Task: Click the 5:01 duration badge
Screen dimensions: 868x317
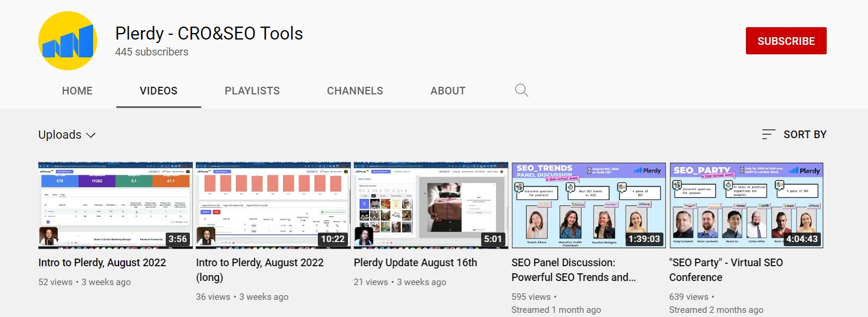Action: [x=493, y=239]
